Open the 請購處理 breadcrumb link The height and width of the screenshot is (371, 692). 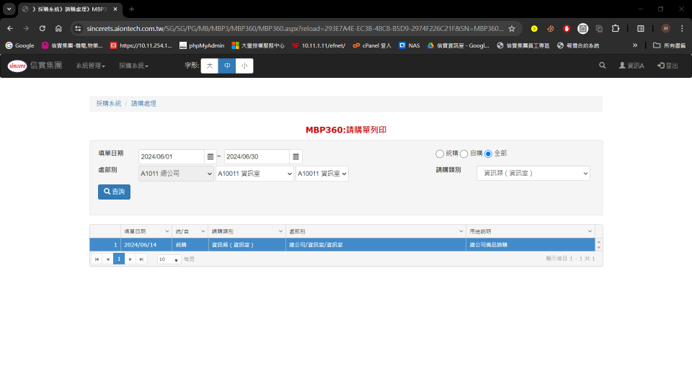click(x=143, y=103)
